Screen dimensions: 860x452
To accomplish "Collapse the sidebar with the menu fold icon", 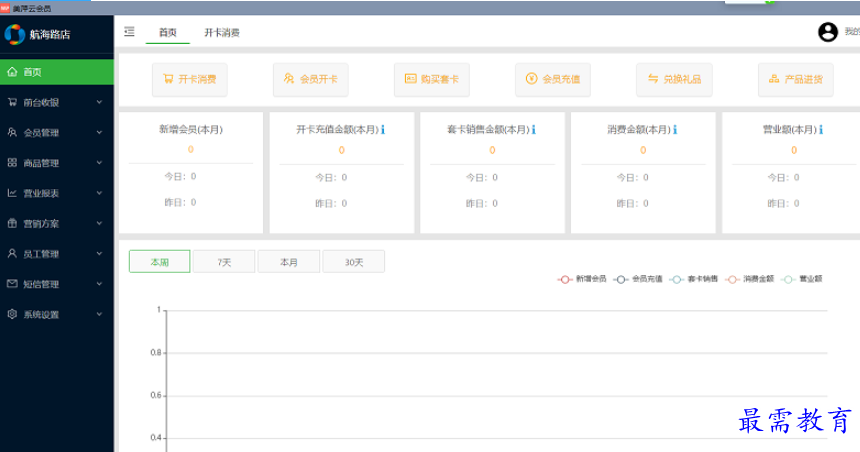I will (x=129, y=32).
